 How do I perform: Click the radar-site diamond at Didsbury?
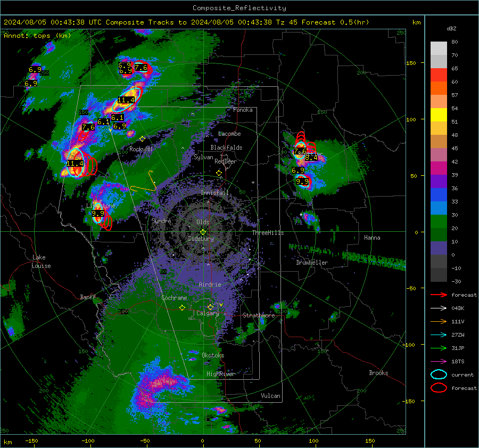tap(203, 232)
